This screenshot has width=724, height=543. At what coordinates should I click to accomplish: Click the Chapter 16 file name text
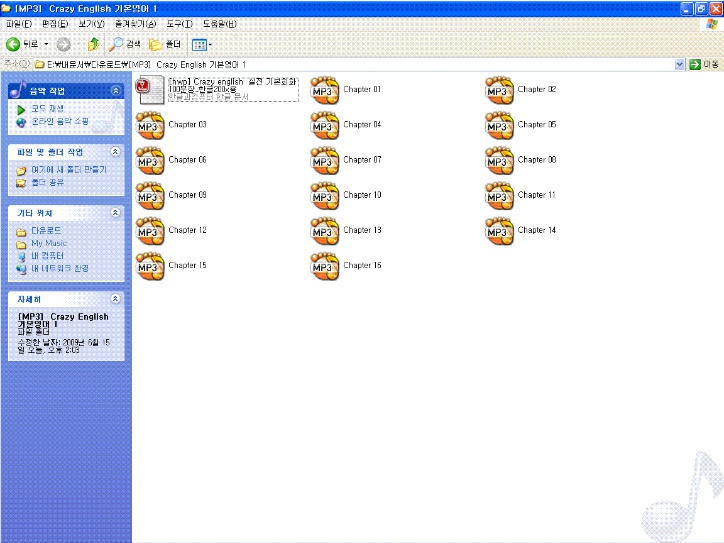click(x=362, y=265)
